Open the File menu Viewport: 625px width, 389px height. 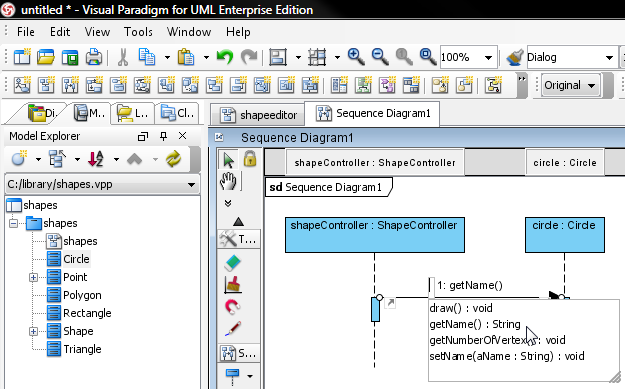(x=26, y=32)
